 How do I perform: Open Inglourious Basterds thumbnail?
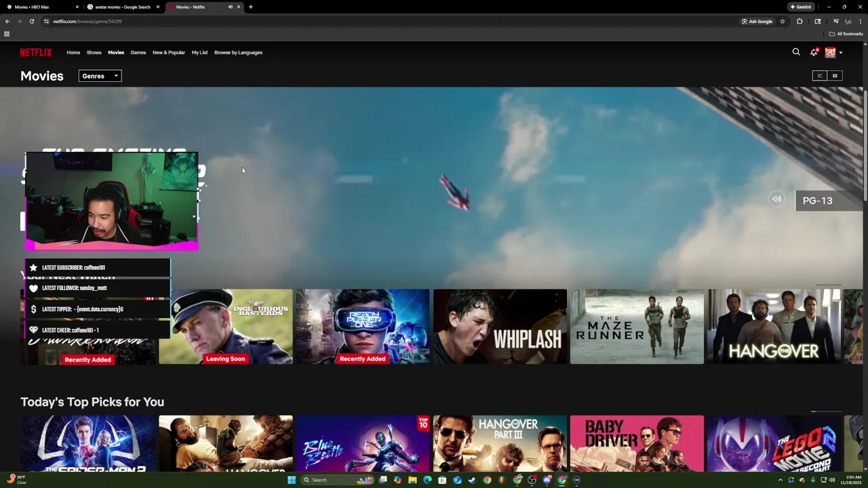pos(226,327)
